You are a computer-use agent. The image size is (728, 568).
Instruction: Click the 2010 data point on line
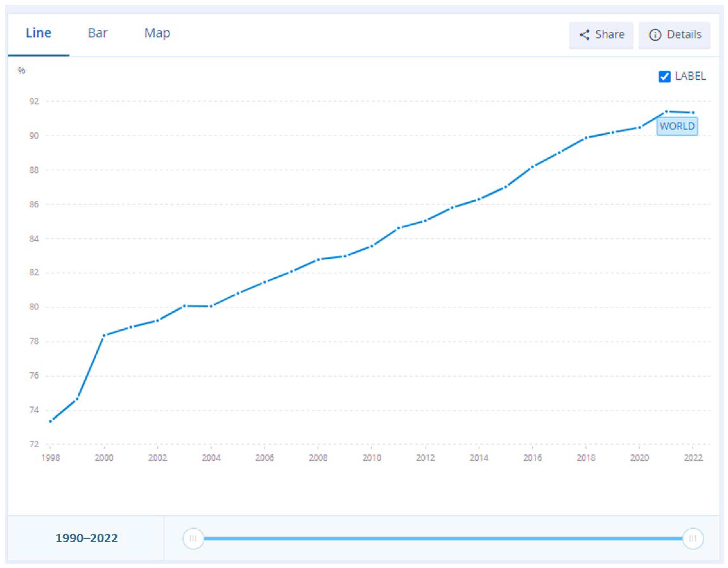coord(372,246)
